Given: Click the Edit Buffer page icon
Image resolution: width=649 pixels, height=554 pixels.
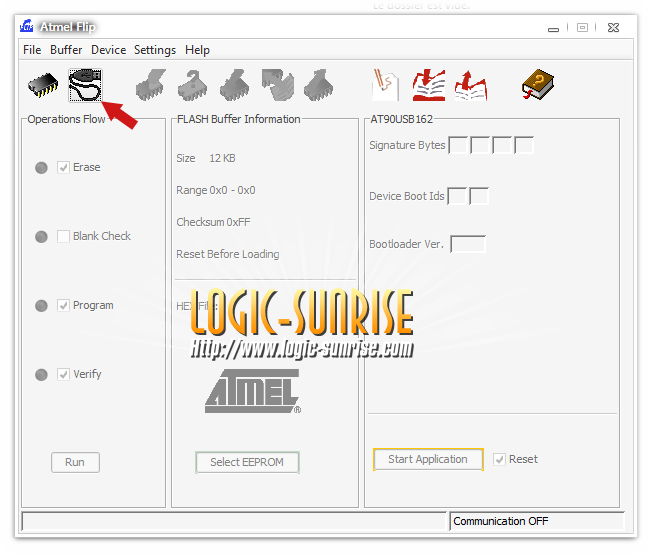Looking at the screenshot, I should [385, 85].
